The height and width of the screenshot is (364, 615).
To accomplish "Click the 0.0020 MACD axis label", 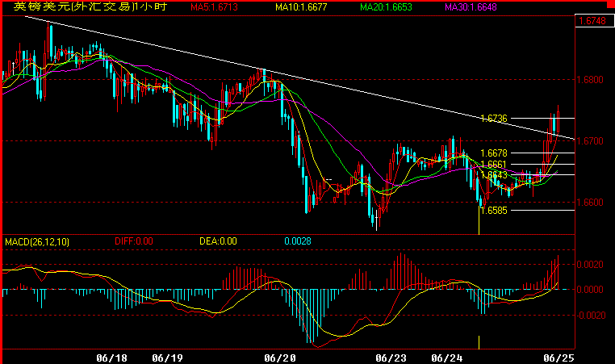I will 590,265.
